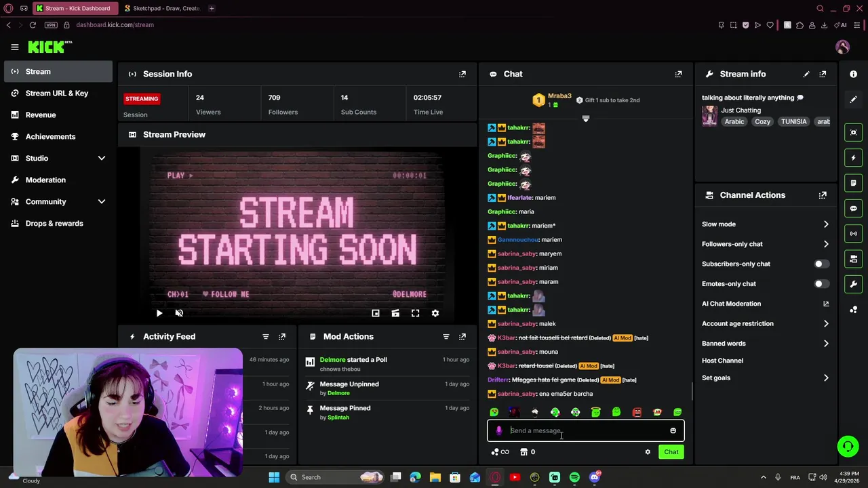Open Spotify from the taskbar
This screenshot has width=868, height=488.
[574, 477]
